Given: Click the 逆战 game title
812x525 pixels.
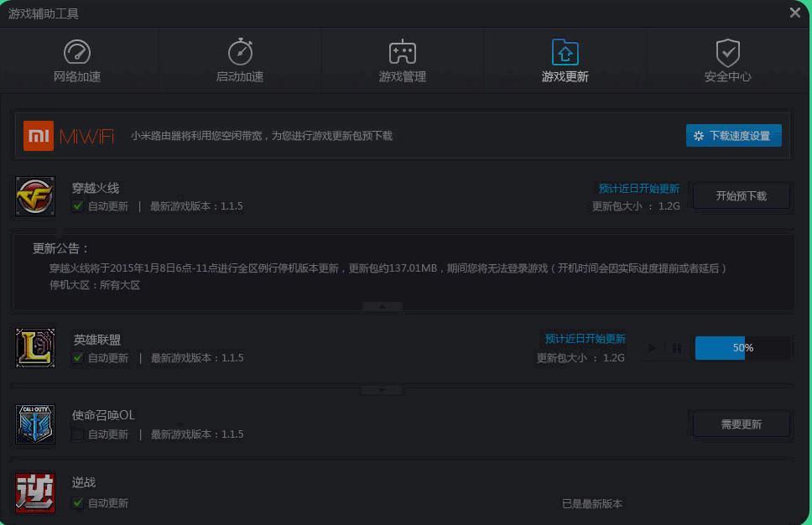Looking at the screenshot, I should coord(84,482).
